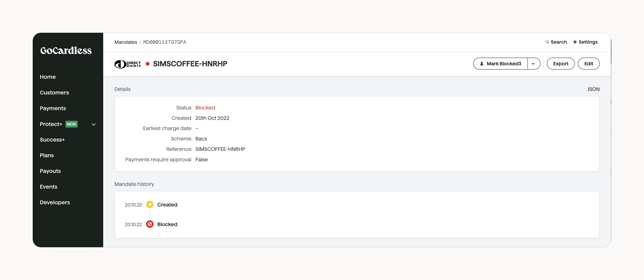Click the search magnifier icon

coord(547,42)
